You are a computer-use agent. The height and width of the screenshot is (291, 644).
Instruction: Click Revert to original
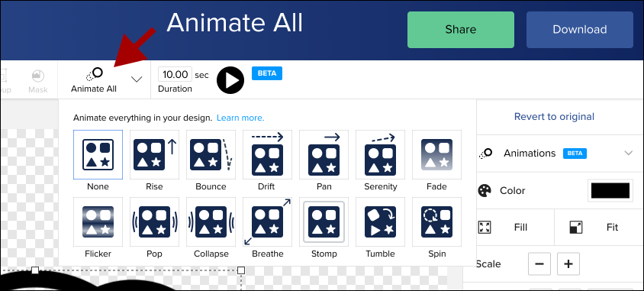(x=554, y=117)
